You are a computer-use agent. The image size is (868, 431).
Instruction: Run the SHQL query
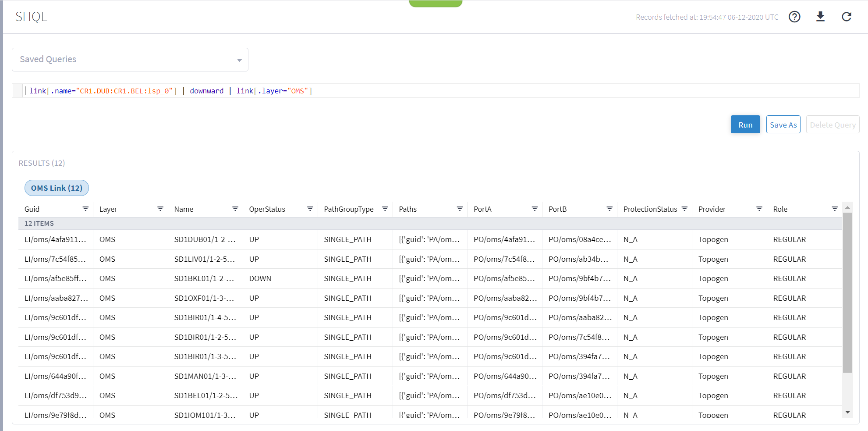click(745, 125)
